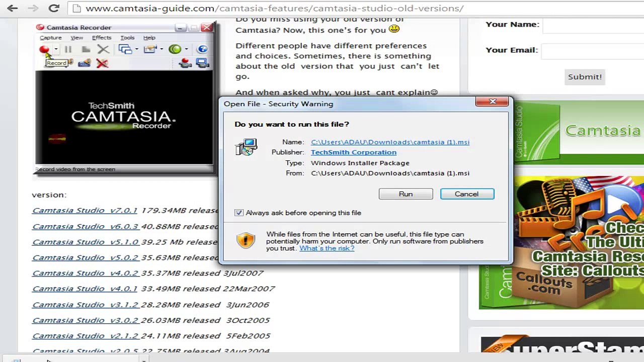Open the Camtasia Studio v3.0.2 link
This screenshot has width=644, height=362.
coord(85,320)
